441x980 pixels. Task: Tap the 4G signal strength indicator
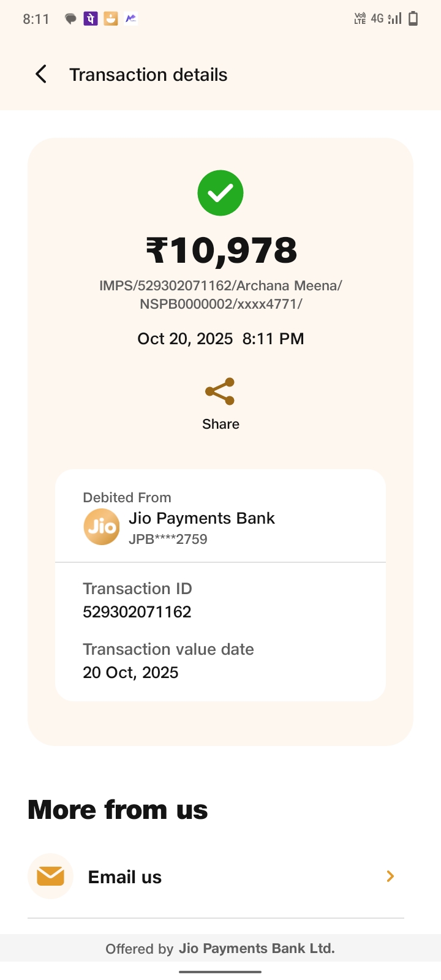click(x=387, y=19)
